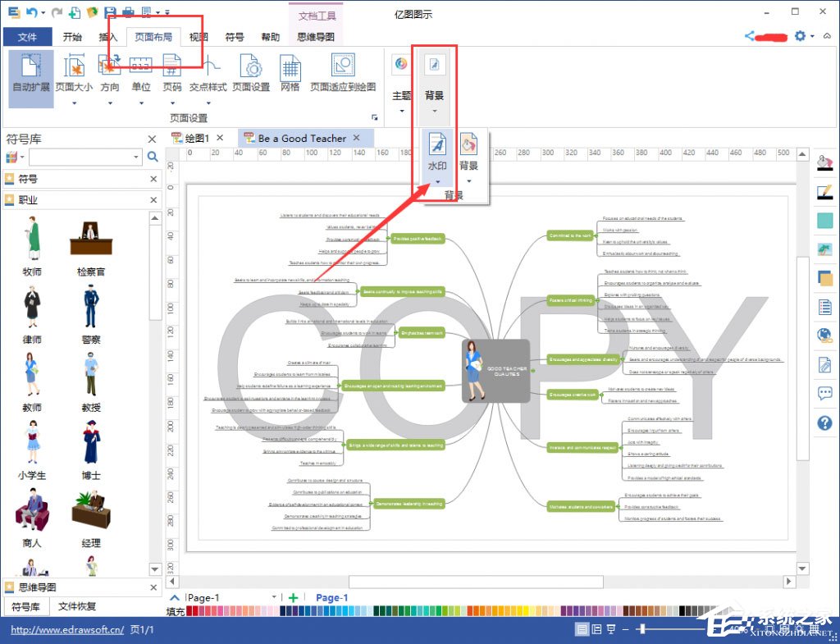Image resolution: width=840 pixels, height=644 pixels.
Task: Close the Be a Good Teacher tab
Action: coord(357,138)
